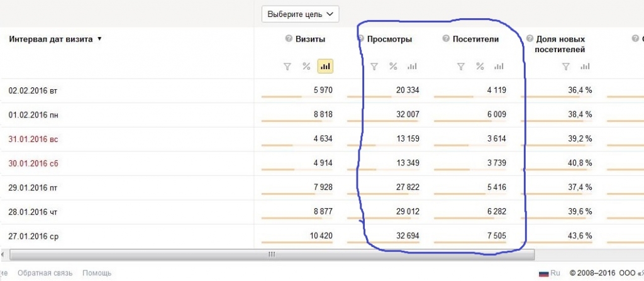Click the filter icon under Просмотры
The height and width of the screenshot is (281, 644).
[x=374, y=67]
